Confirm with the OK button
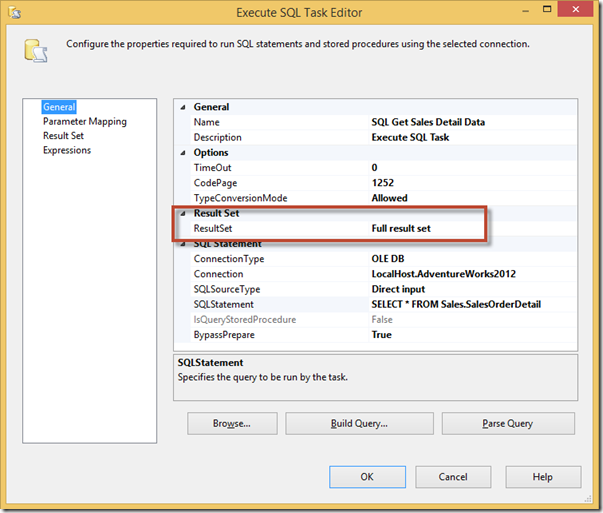This screenshot has height=513, width=603. pos(367,477)
